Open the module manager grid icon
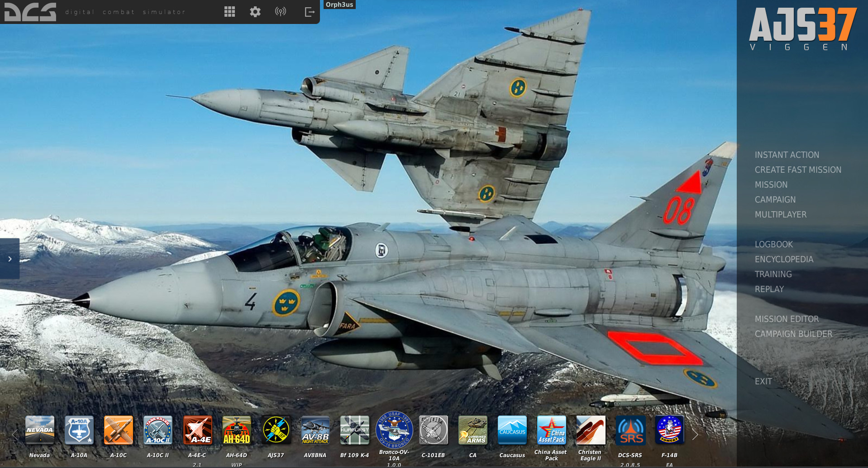This screenshot has height=468, width=868. pyautogui.click(x=229, y=12)
